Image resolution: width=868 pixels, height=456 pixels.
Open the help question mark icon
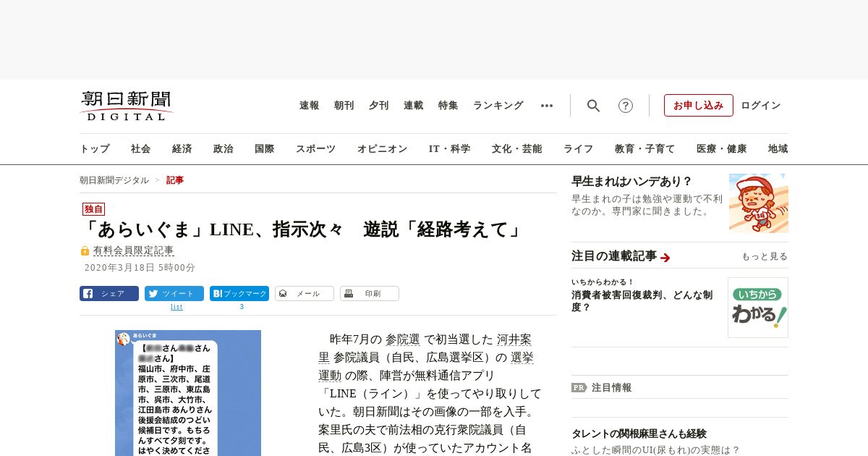pyautogui.click(x=626, y=106)
